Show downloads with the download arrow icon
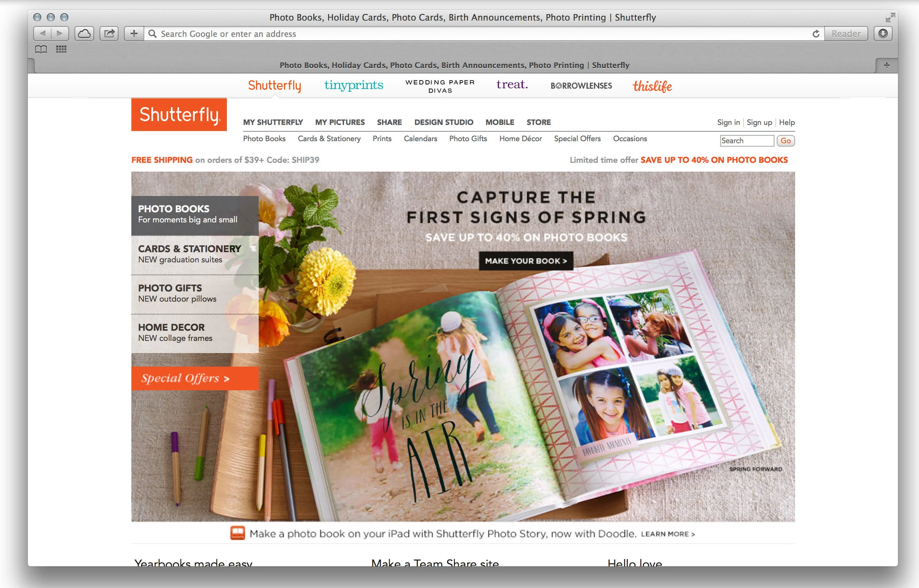This screenshot has width=919, height=588. coord(883,33)
